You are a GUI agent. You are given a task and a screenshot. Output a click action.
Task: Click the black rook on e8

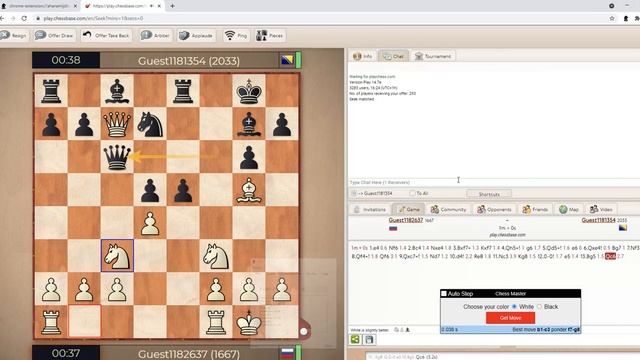tap(183, 91)
